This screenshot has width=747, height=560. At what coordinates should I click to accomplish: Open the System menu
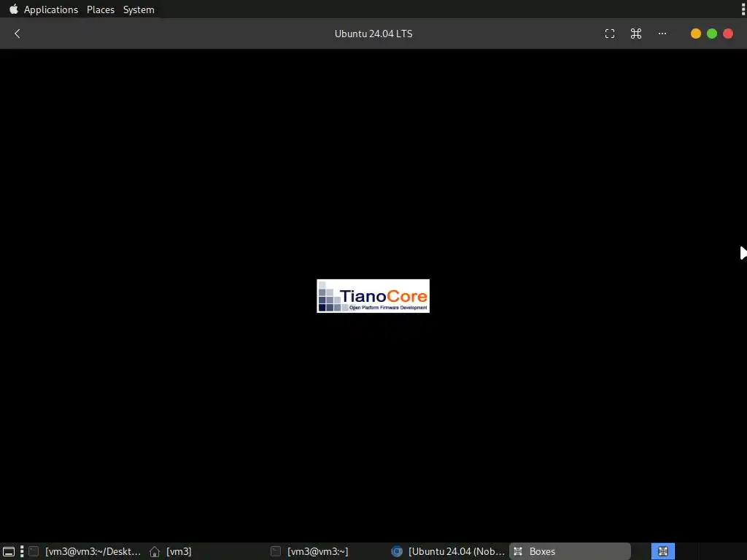(139, 9)
